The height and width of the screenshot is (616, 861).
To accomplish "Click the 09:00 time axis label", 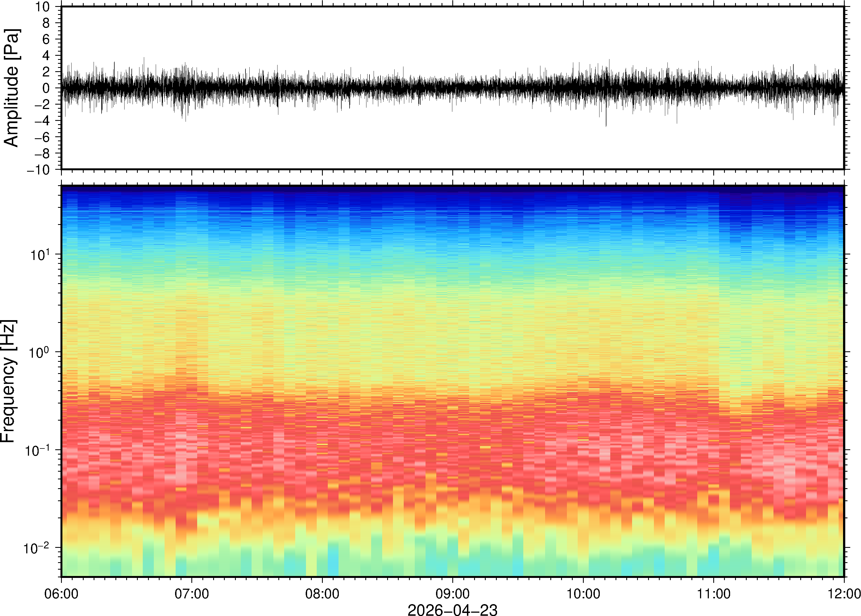I will click(x=452, y=594).
